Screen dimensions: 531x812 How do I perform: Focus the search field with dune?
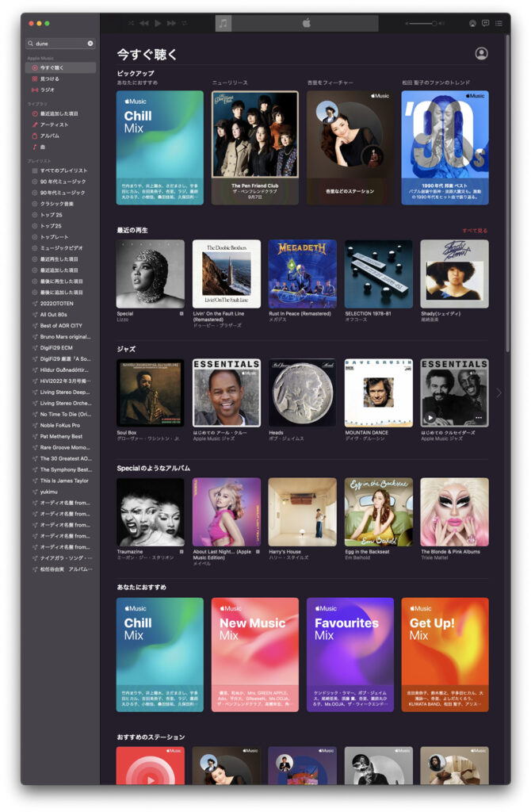click(60, 44)
